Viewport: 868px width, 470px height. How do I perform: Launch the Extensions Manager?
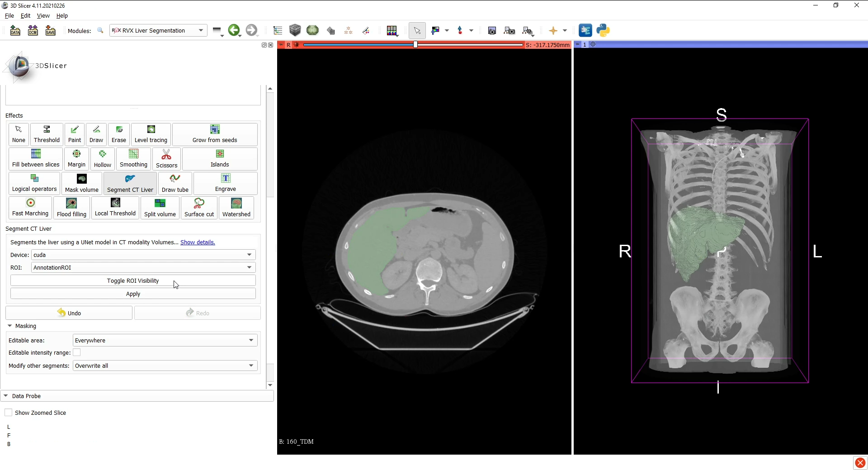585,30
